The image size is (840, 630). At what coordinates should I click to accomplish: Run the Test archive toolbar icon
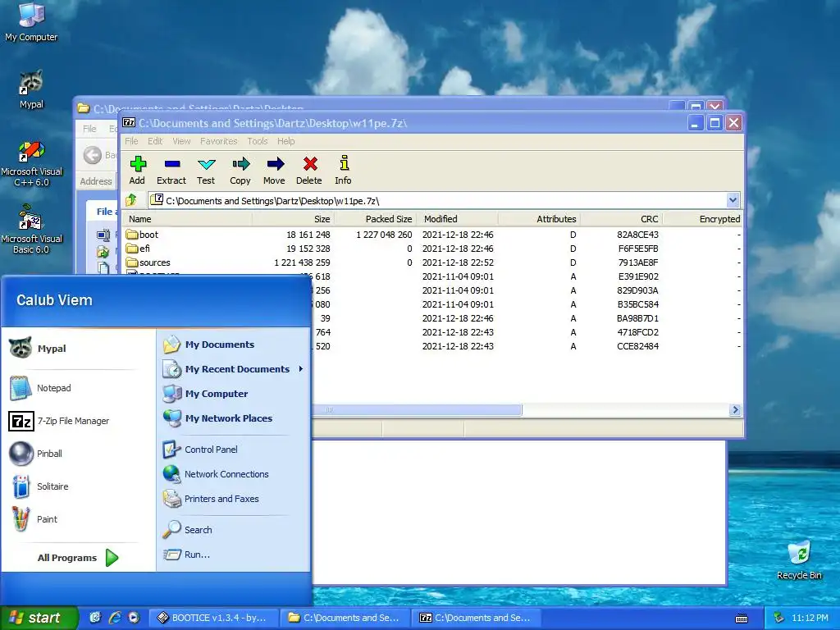(x=206, y=171)
